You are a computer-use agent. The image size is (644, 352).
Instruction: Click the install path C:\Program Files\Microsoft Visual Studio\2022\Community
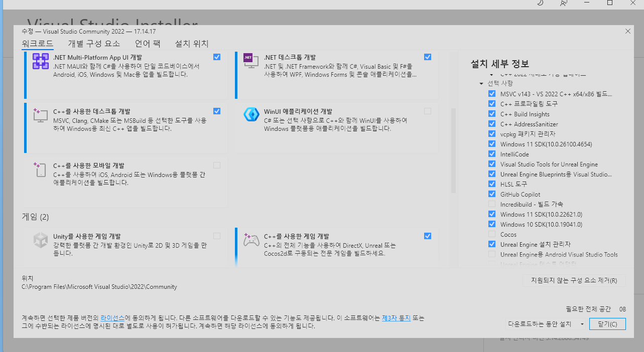99,287
